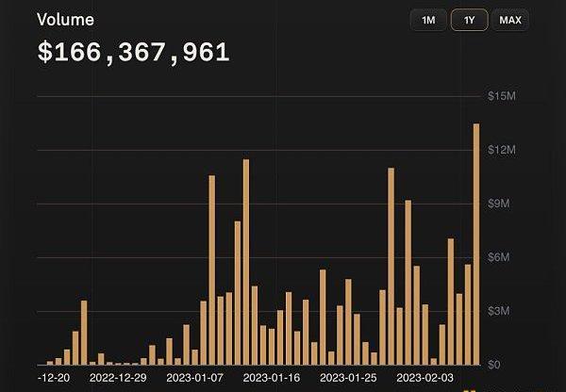Click the $0 y-axis label
This screenshot has width=566, height=392.
(x=495, y=365)
